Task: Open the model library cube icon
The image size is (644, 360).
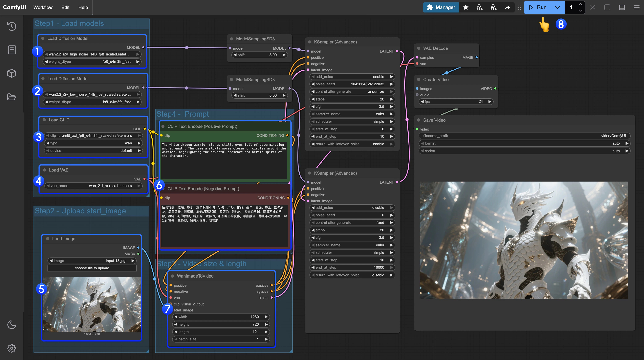Action: [x=12, y=73]
